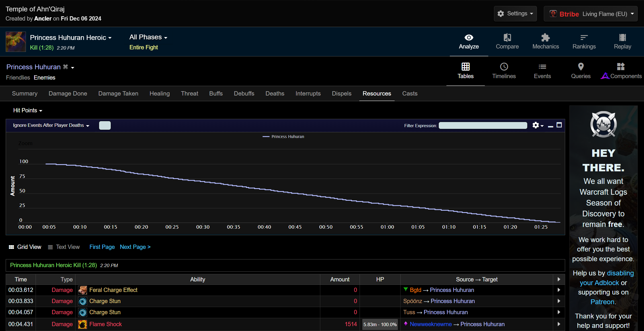Screen dimensions: 644x331
Task: Switch to Enemies filter
Action: point(44,78)
